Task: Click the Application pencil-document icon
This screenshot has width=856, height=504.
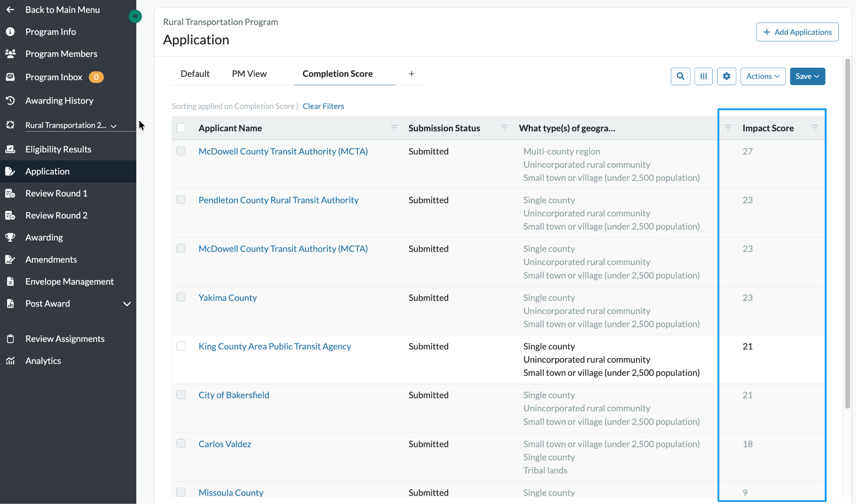Action: 10,171
